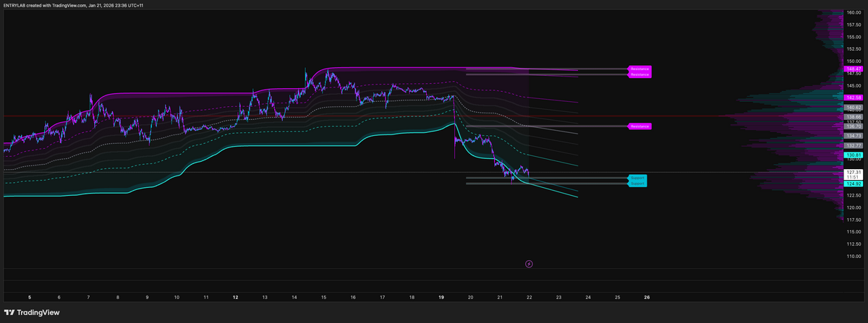Click the 160.00 price scale value
The height and width of the screenshot is (323, 868).
pos(854,13)
